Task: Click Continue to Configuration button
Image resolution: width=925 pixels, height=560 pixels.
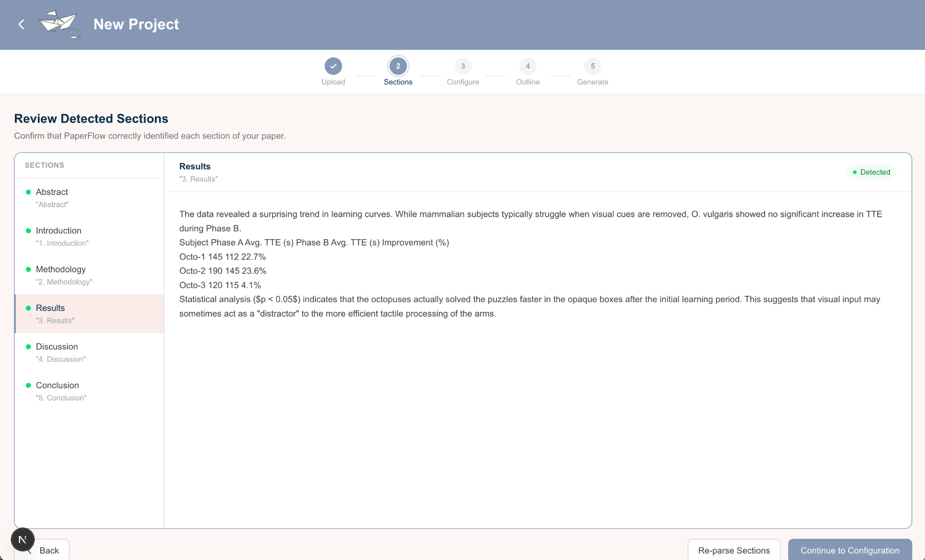Action: coord(850,550)
